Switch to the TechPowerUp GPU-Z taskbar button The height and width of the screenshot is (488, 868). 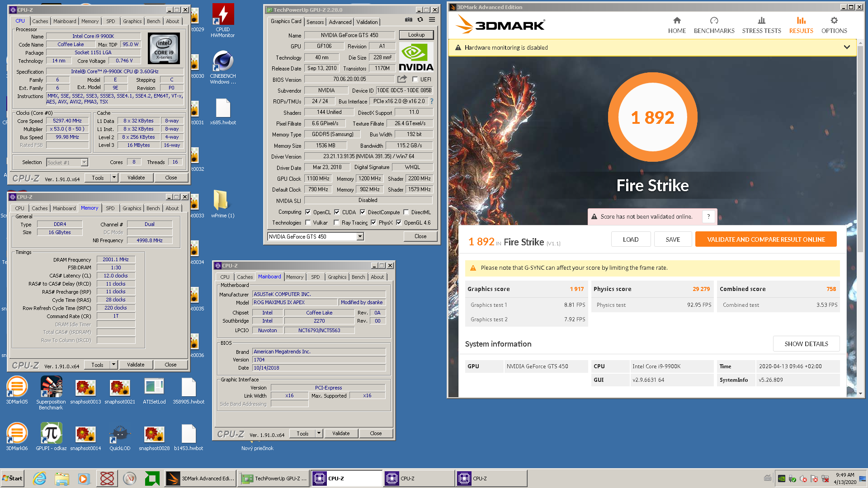coord(274,478)
